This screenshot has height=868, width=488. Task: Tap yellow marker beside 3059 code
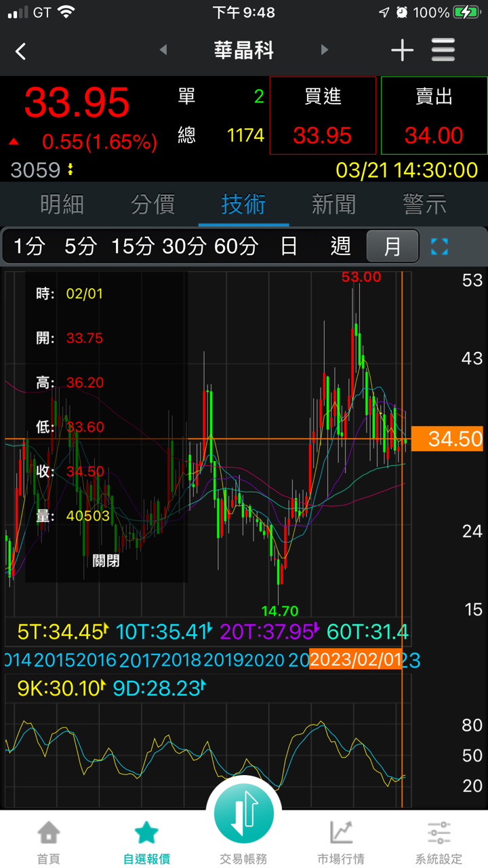(70, 170)
